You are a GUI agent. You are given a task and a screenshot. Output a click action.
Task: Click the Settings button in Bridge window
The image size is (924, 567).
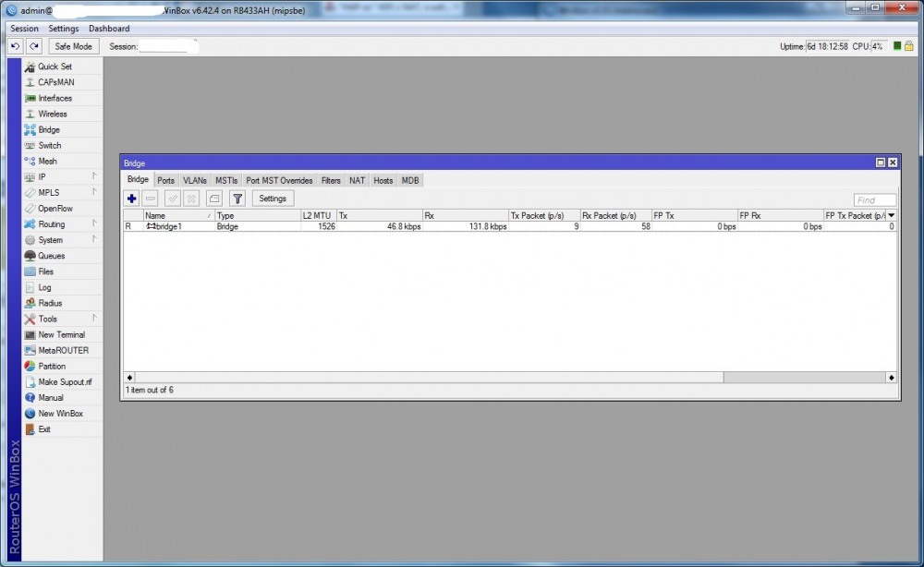point(273,199)
